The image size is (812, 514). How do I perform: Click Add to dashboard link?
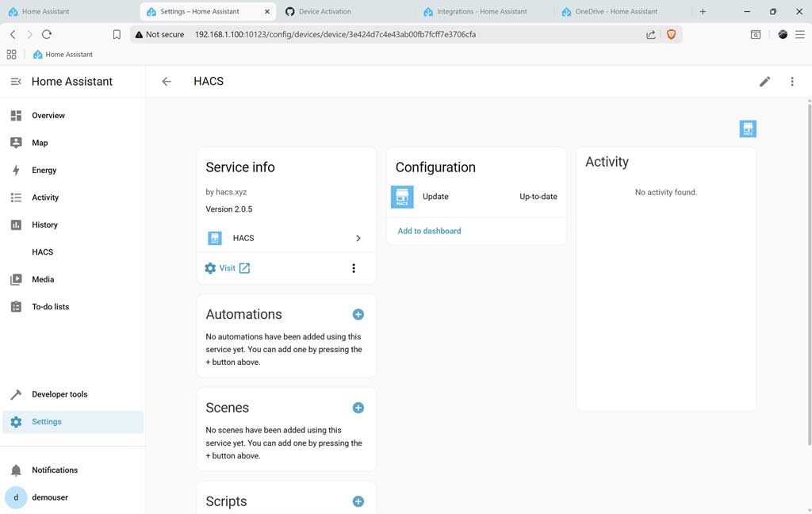(x=429, y=231)
